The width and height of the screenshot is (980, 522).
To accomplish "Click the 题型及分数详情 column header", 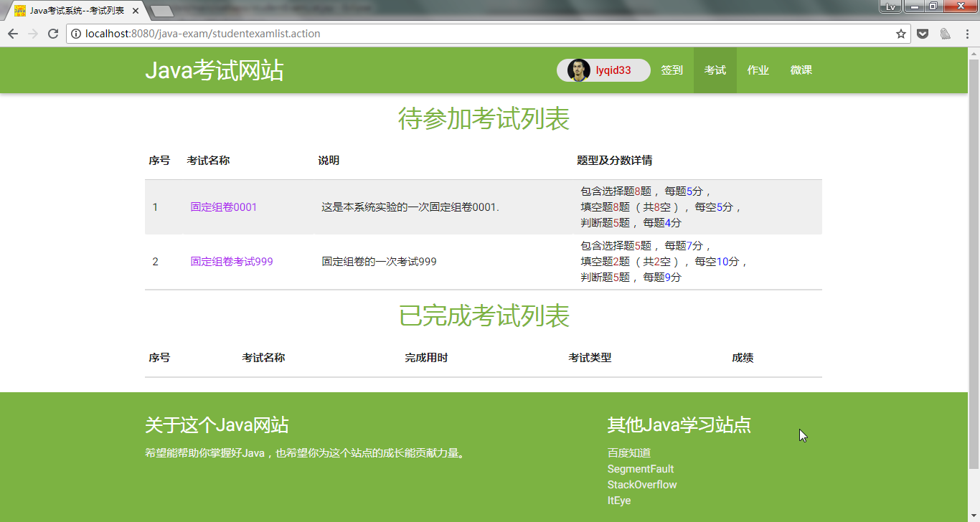I will pos(615,161).
